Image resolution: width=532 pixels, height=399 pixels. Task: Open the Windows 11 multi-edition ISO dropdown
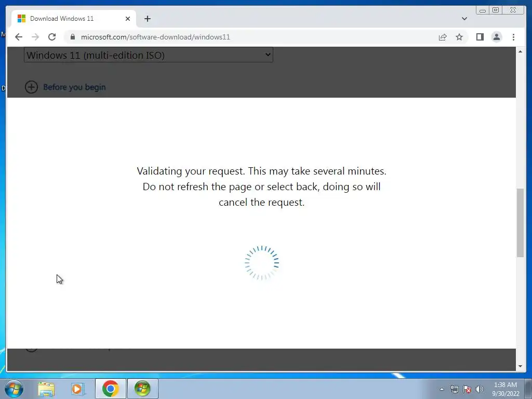[149, 55]
